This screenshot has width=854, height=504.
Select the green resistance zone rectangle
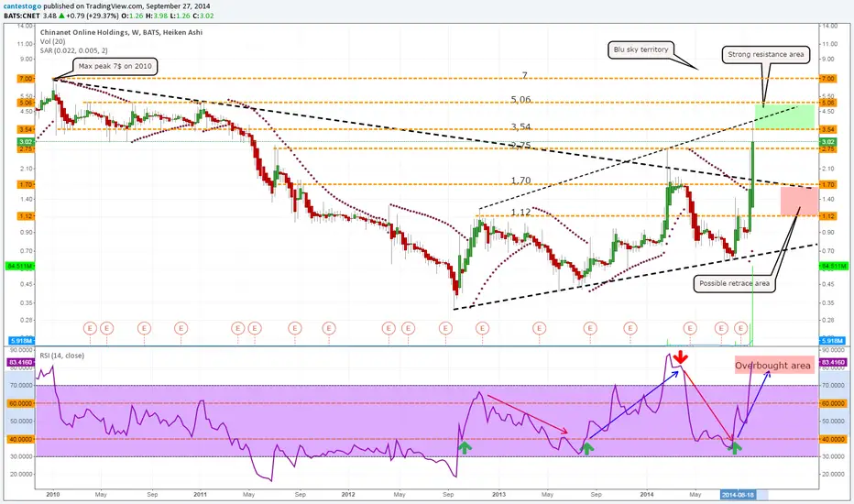click(x=784, y=116)
